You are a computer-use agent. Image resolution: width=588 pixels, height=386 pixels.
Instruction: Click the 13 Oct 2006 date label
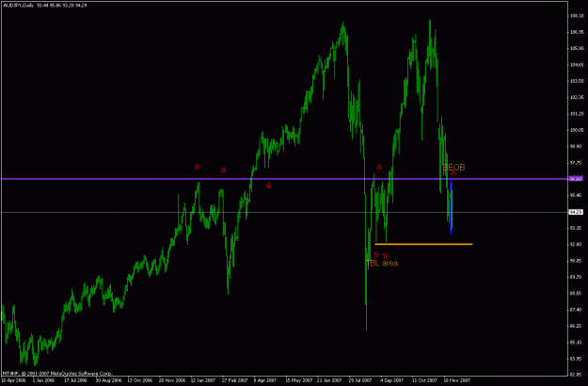(139, 380)
